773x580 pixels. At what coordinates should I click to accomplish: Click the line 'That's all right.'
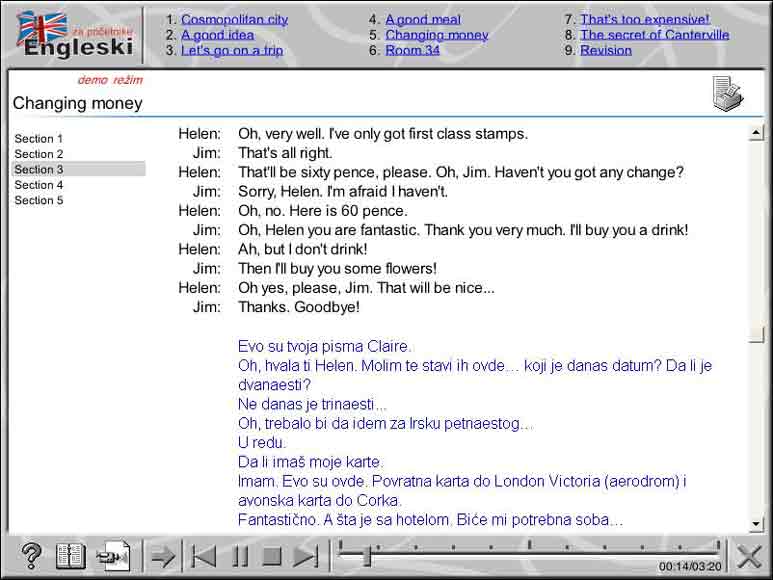pyautogui.click(x=285, y=153)
